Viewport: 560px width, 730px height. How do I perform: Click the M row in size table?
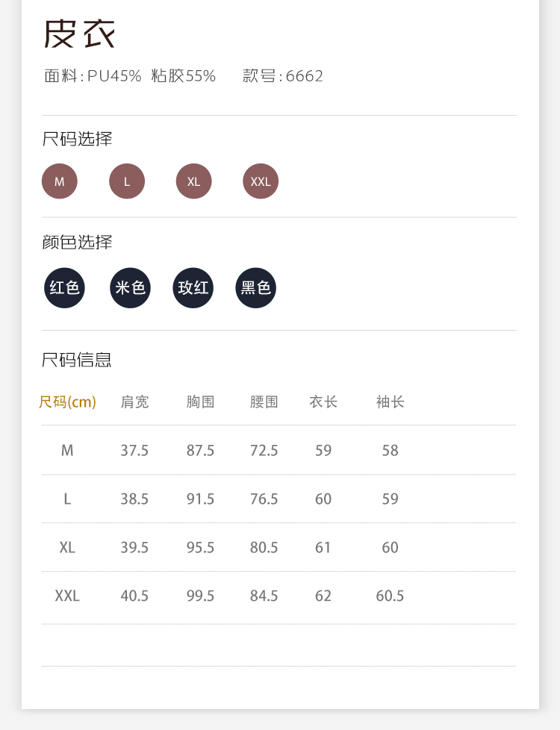click(67, 450)
